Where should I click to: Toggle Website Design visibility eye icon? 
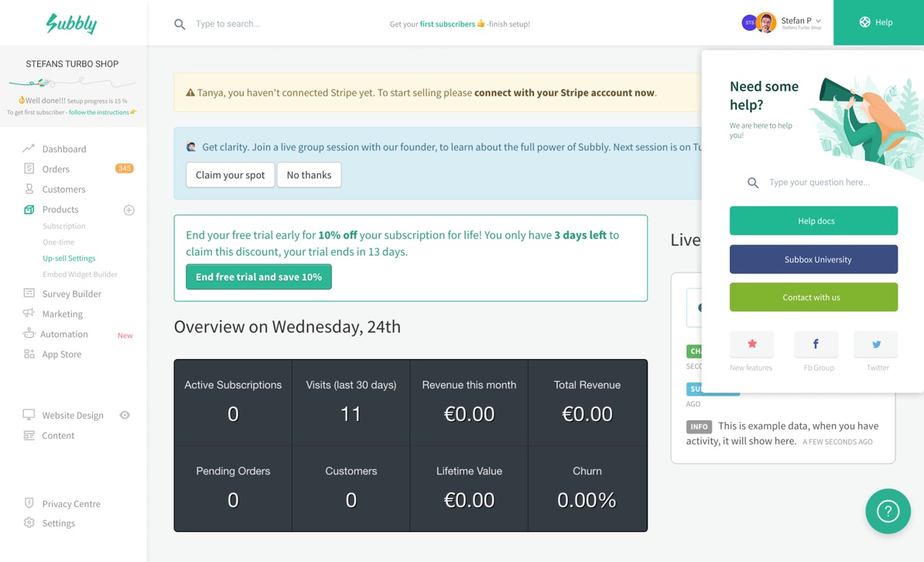coord(125,415)
